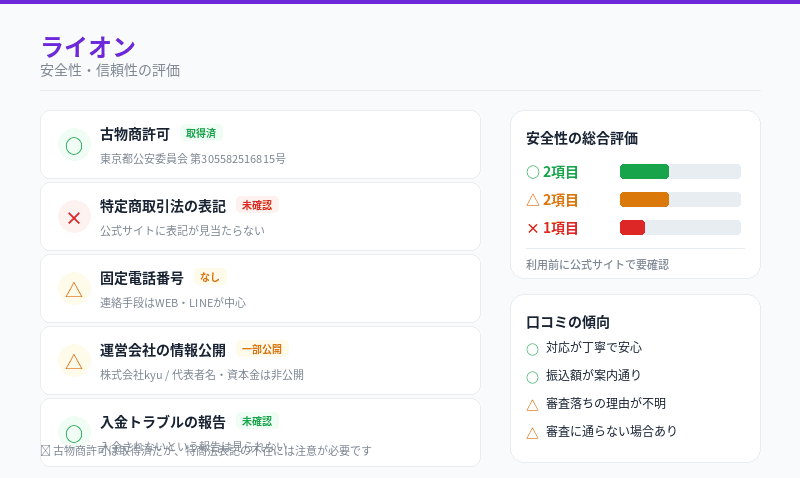Click the 東京都公安委員会 license number text
This screenshot has width=800, height=478.
193,159
